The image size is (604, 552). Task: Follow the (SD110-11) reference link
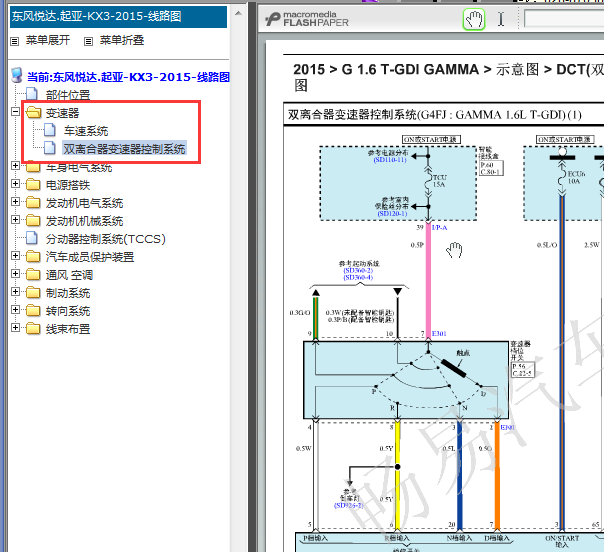[390, 160]
